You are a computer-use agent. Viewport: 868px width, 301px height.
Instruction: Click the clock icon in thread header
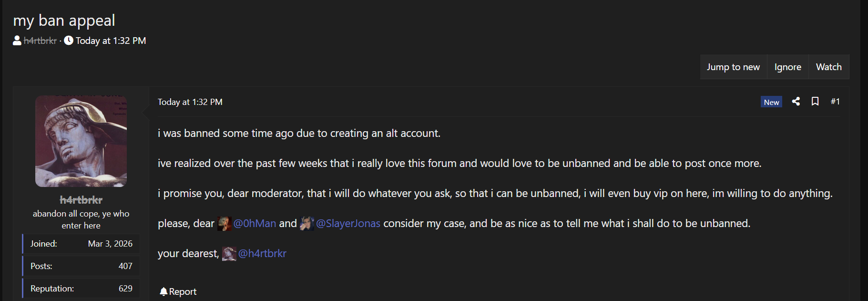click(x=69, y=41)
